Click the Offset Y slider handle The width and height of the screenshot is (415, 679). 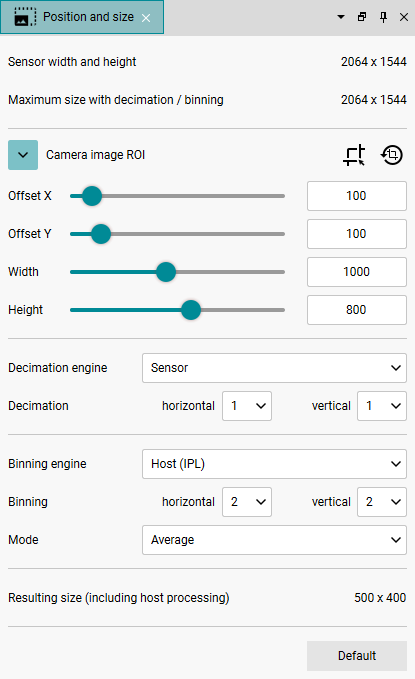coord(101,234)
